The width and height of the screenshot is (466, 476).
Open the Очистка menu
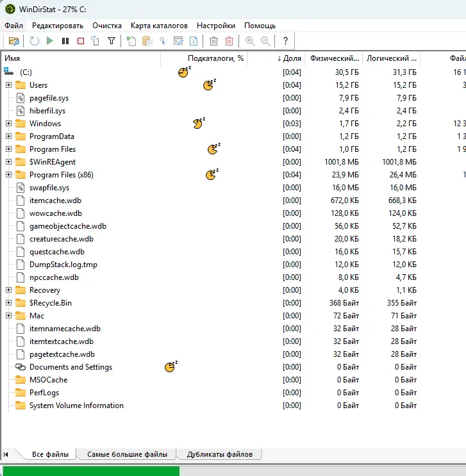(x=107, y=26)
